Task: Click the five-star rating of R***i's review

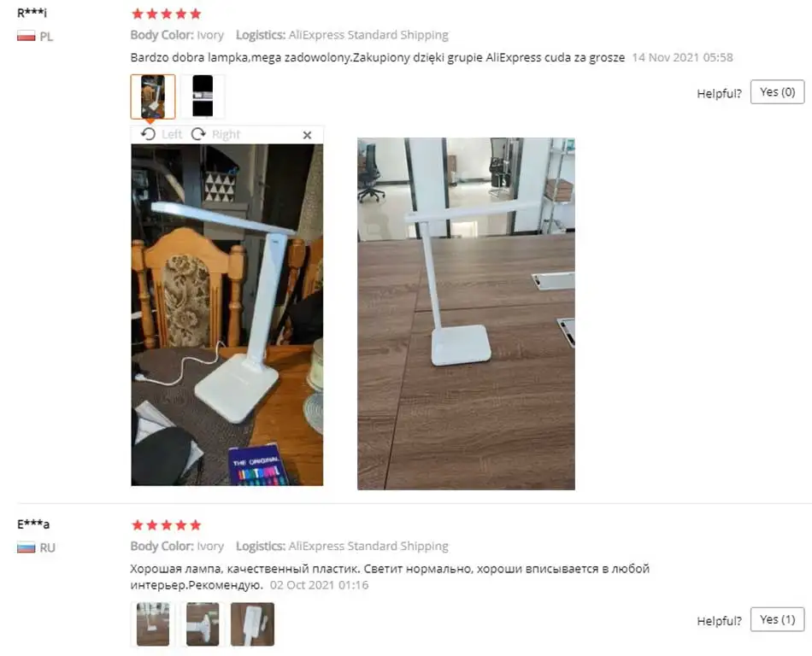Action: (x=166, y=14)
